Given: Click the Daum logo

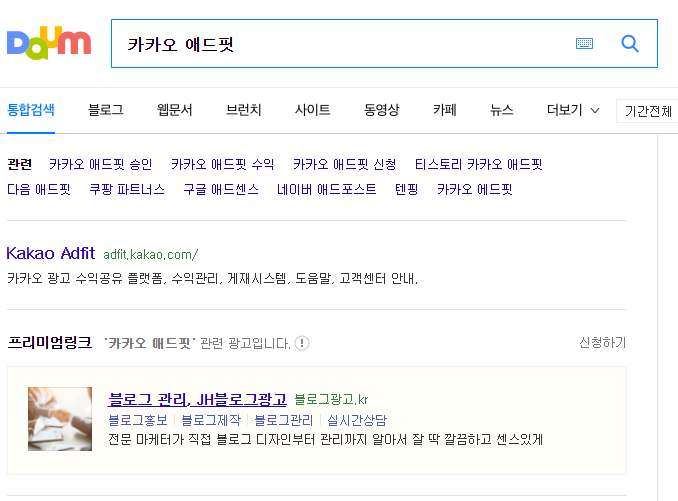Looking at the screenshot, I should (x=49, y=43).
